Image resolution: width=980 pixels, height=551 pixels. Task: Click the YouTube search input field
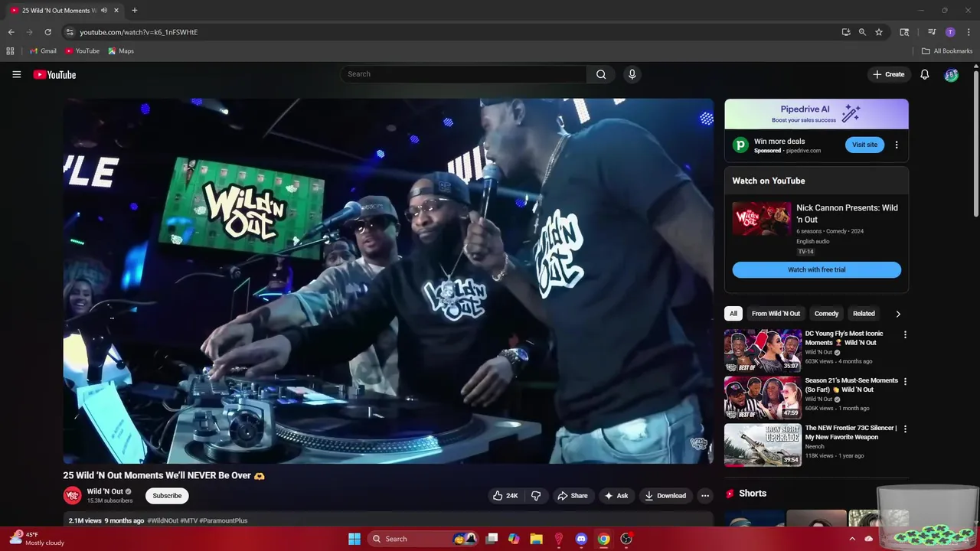pos(464,74)
